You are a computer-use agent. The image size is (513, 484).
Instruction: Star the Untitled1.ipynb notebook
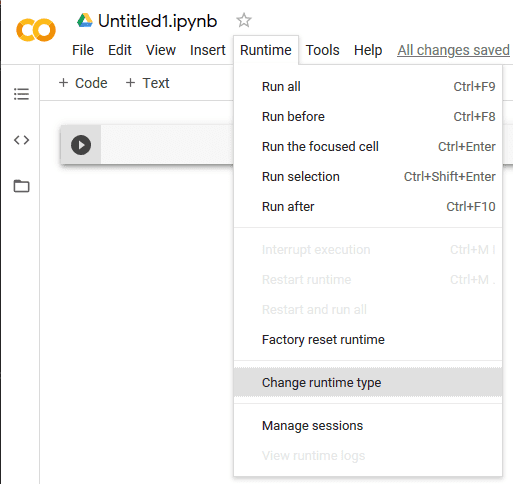(244, 20)
